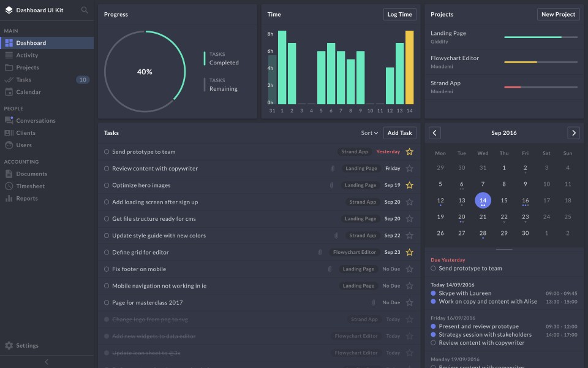This screenshot has height=368, width=588.
Task: Check off 'Fix footer on mobile'
Action: tap(107, 269)
